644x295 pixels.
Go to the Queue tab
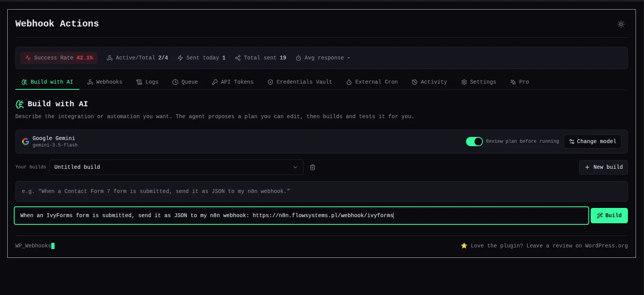185,82
